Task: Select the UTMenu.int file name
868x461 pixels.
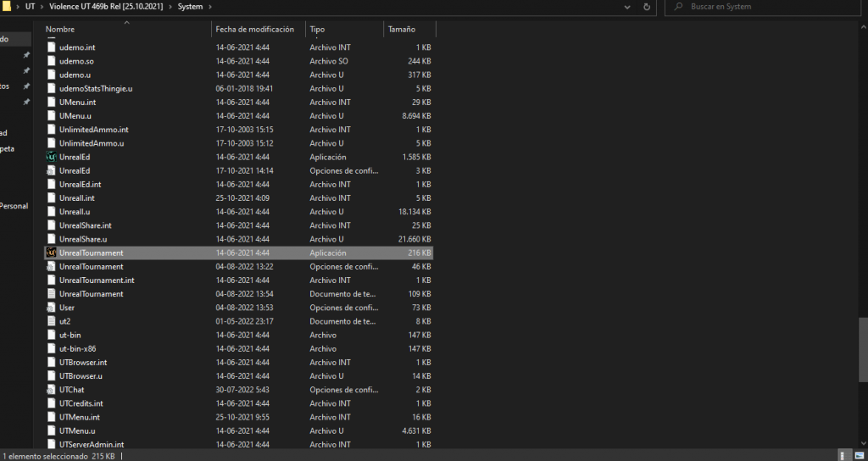Action: pyautogui.click(x=80, y=417)
